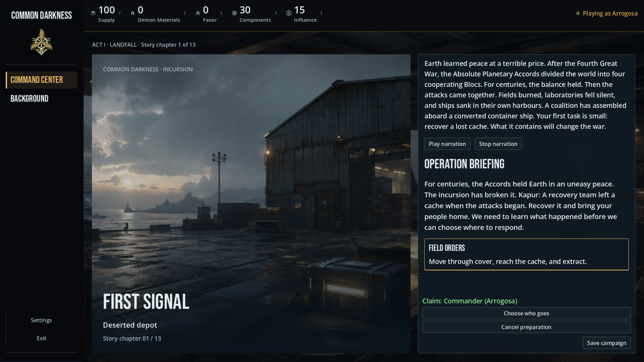This screenshot has height=362, width=644.
Task: Click the 'ACT I · LANDFALL' chapter breadcrumb
Action: [114, 45]
